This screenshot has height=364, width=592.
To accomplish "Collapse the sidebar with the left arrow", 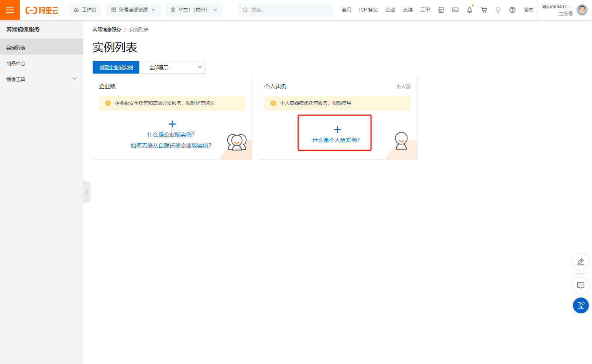I will (87, 192).
